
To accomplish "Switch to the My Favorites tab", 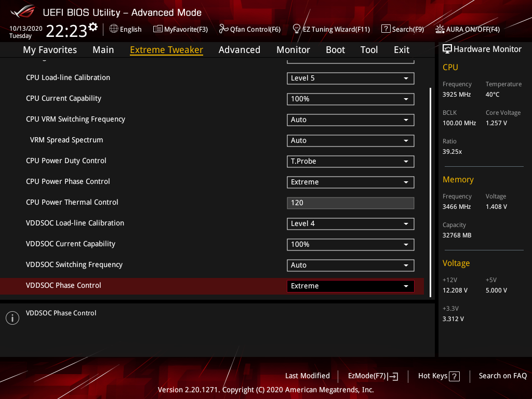I will tap(50, 50).
